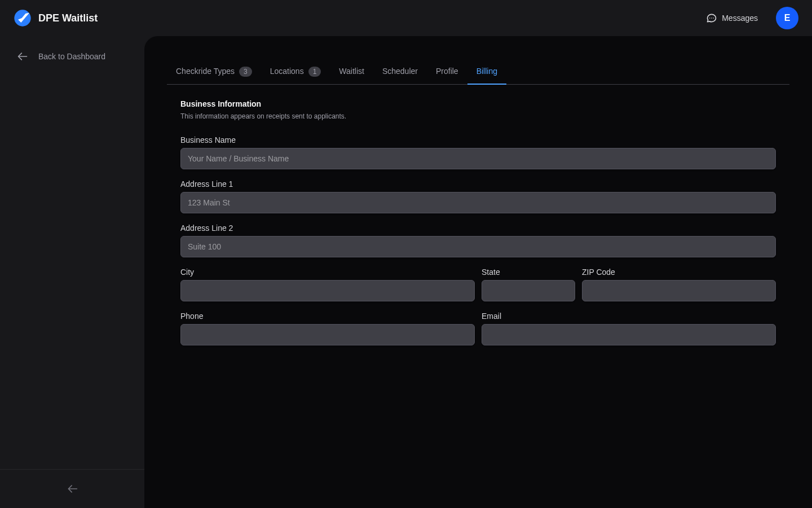Open the Profile tab
812x508 pixels.
pos(447,71)
